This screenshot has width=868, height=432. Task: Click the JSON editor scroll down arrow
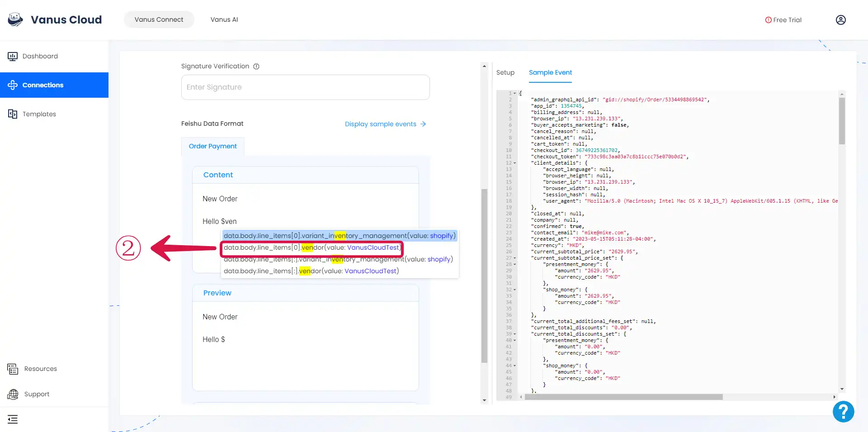point(842,389)
